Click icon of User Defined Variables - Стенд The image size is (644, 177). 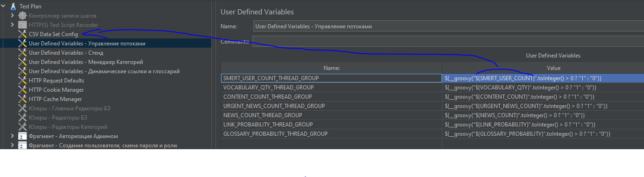pos(22,53)
